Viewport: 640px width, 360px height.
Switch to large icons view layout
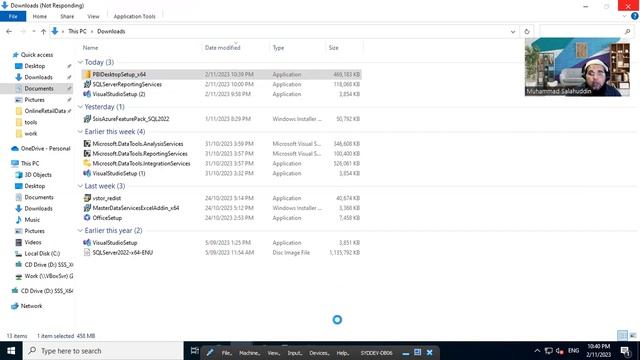coord(633,336)
